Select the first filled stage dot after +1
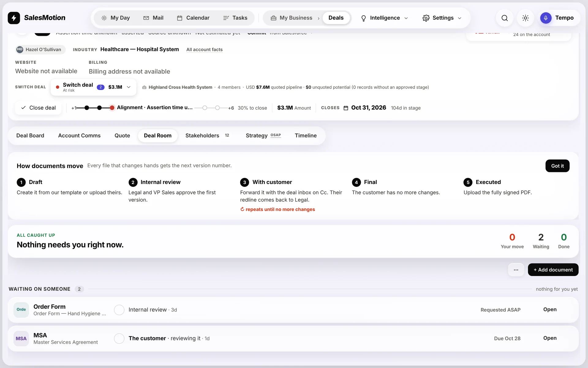Screen dimensions: 588x368 [x=87, y=108]
